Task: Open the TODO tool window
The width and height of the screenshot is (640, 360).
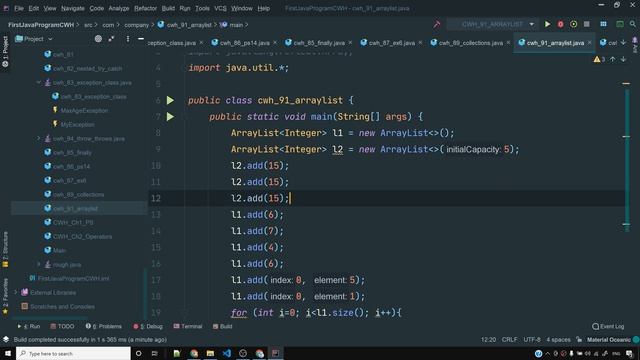Action: coord(62,327)
